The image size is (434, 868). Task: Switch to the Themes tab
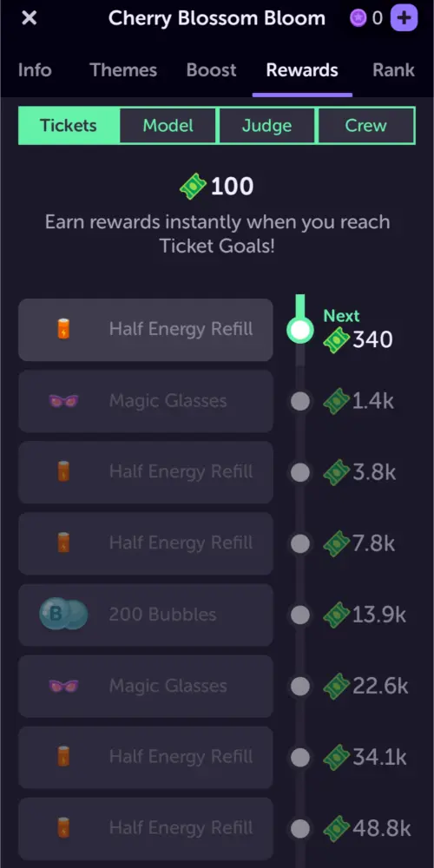pos(123,70)
